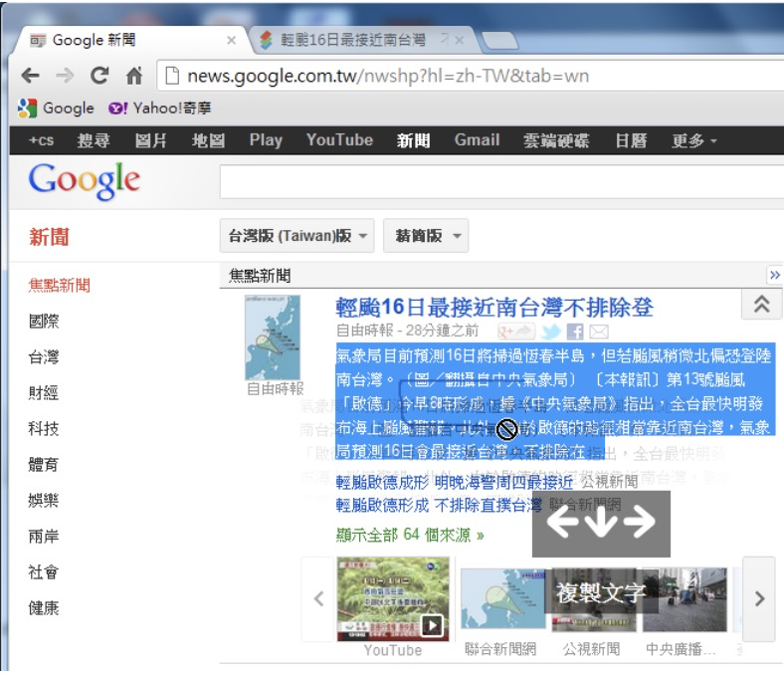Collapse the story with the double up chevron
Screen dimensions: 784x673
tap(761, 305)
